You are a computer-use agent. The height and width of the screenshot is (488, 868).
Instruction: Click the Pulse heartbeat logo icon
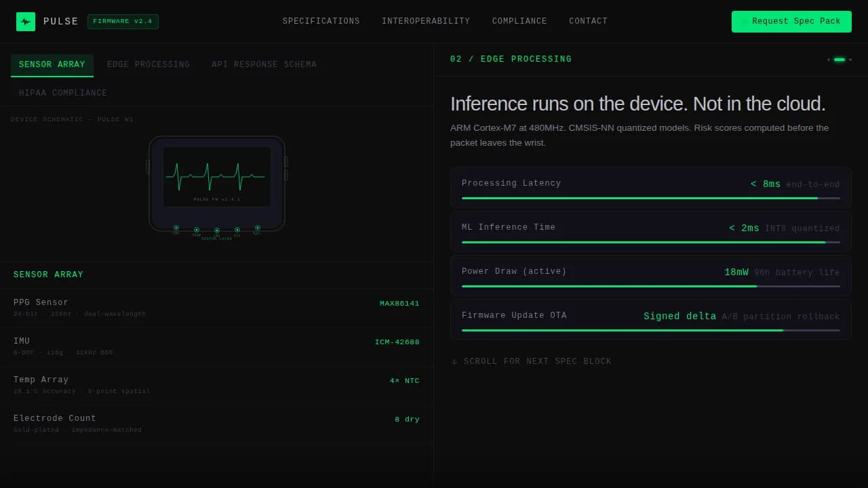(26, 22)
